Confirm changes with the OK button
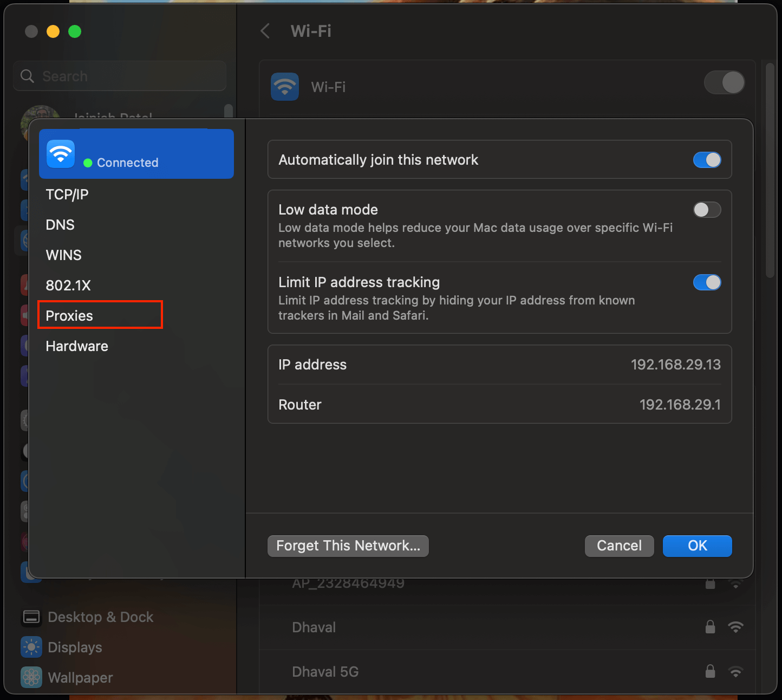Screen dimensions: 782x700 [697, 546]
